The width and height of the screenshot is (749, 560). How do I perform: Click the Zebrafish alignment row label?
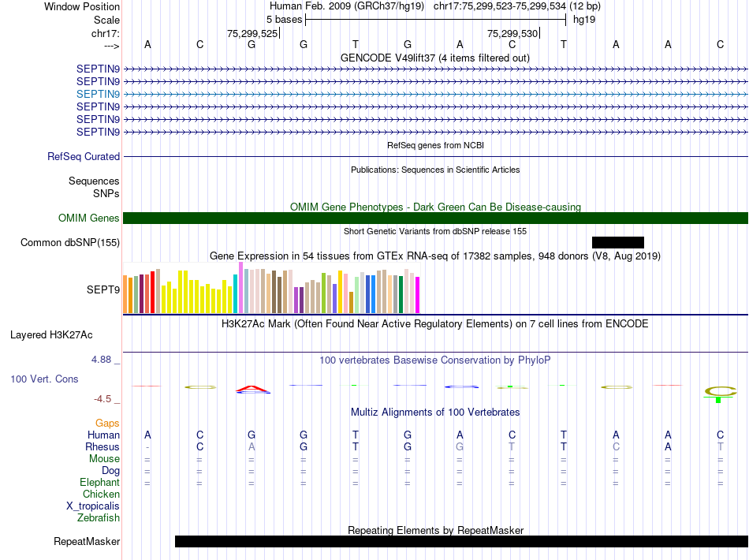coord(99,517)
